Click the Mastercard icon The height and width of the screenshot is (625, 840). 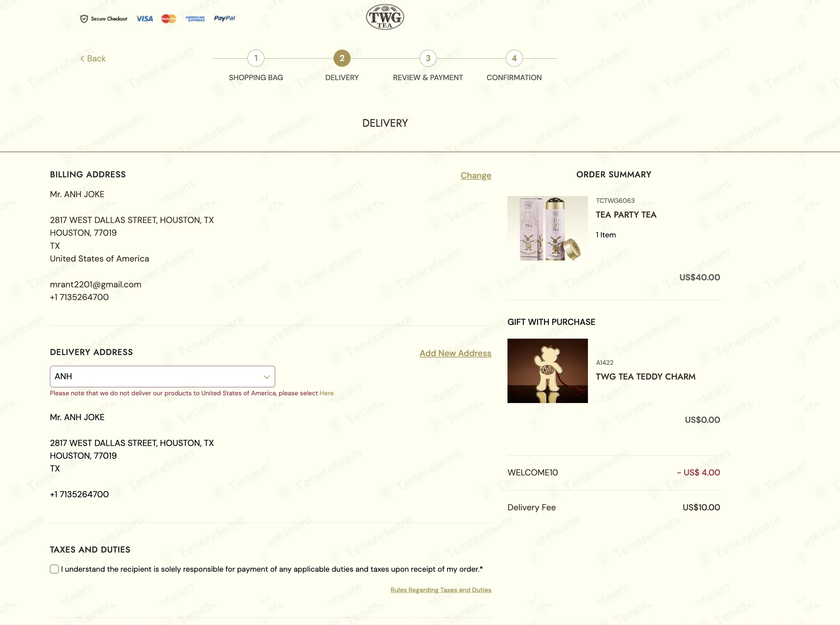coord(169,18)
